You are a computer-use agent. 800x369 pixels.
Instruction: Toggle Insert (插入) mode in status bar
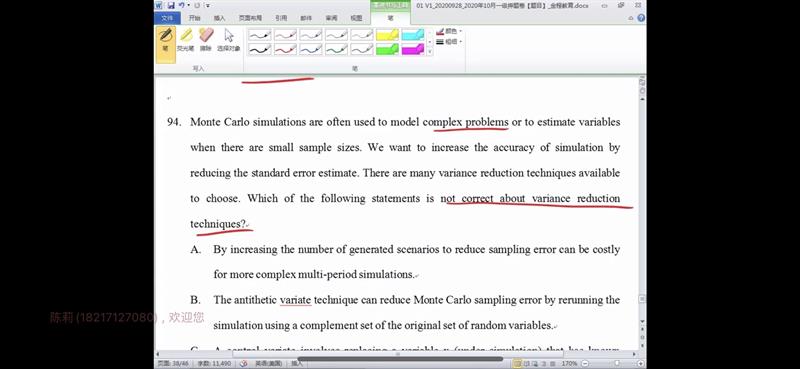coord(296,364)
